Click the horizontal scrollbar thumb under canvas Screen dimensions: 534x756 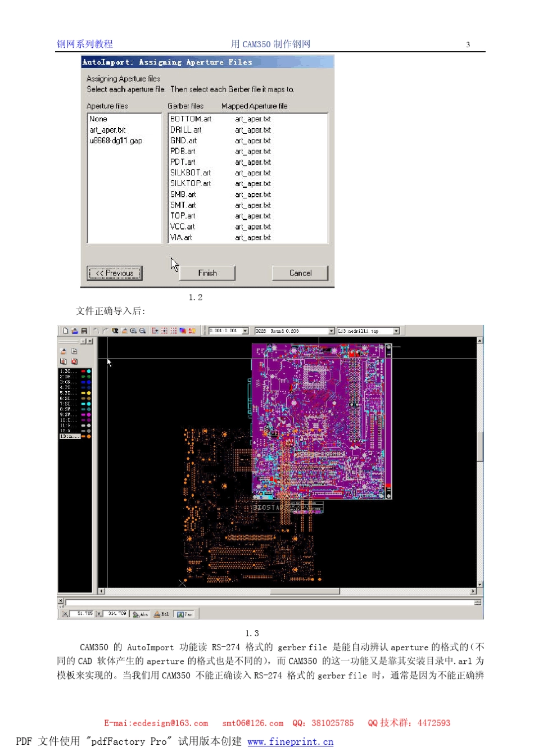[305, 591]
